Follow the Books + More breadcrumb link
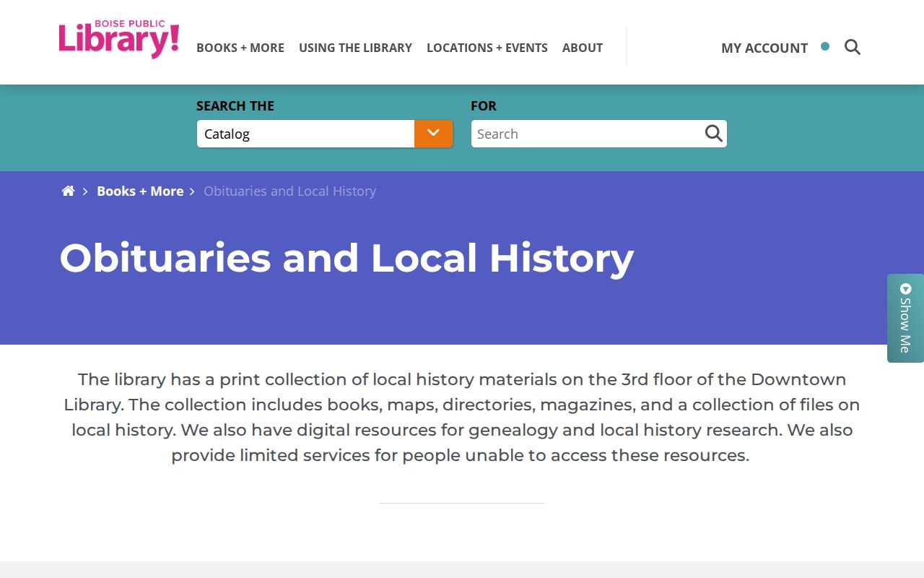Screen dimensions: 924x578 140,191
